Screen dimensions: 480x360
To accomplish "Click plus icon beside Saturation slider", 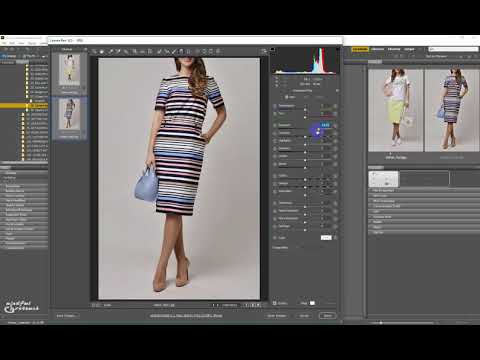I will (335, 191).
